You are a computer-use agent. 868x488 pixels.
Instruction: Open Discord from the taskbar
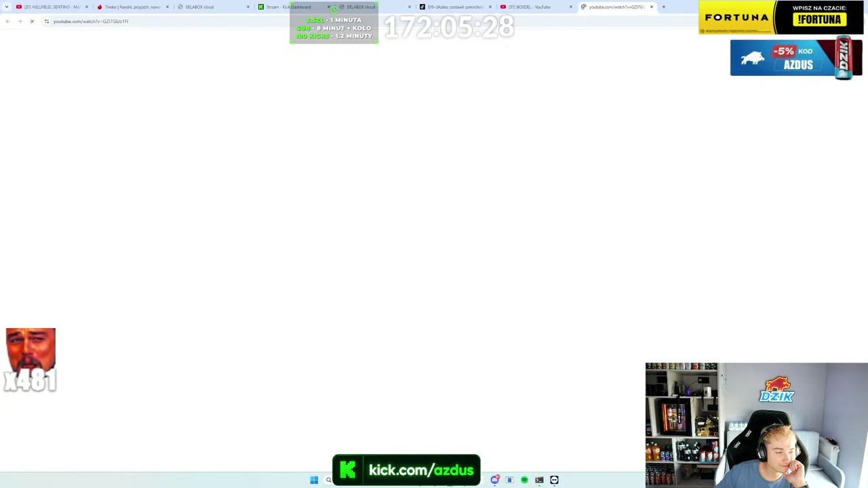coord(495,480)
